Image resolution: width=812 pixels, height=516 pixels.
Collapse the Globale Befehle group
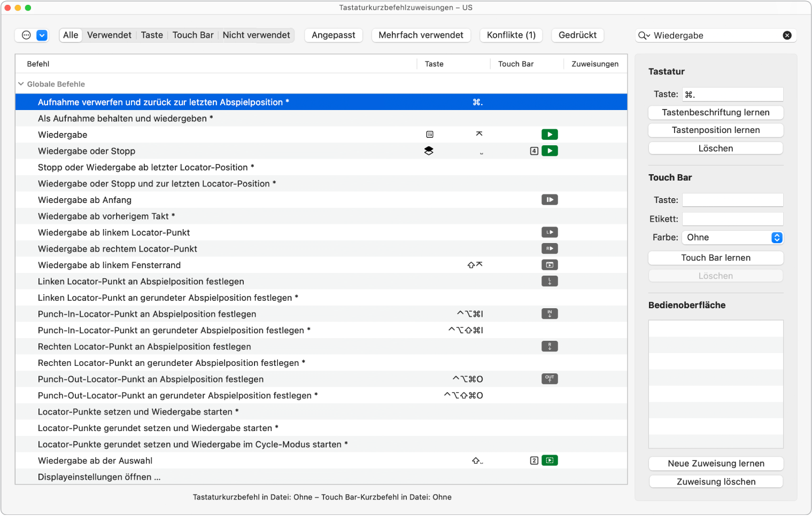(x=21, y=84)
